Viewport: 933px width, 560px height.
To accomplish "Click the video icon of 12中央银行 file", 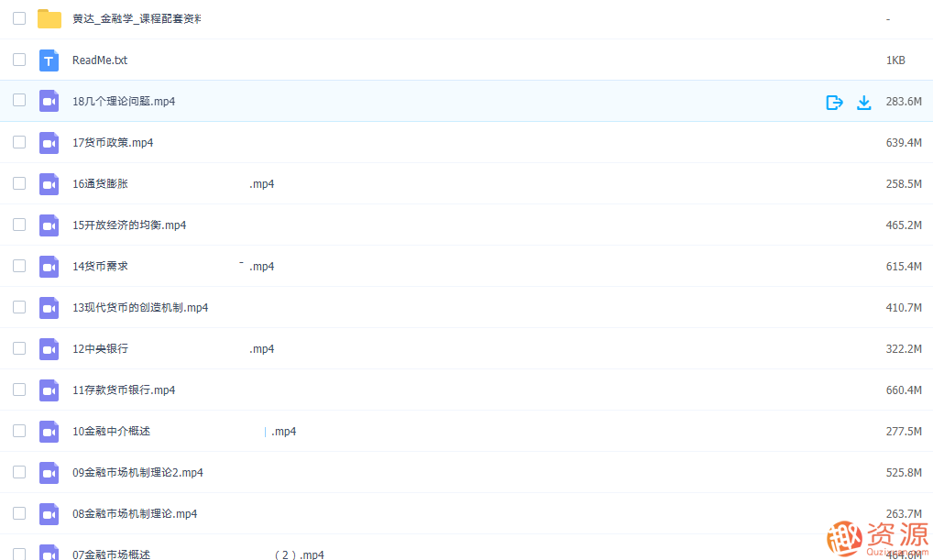I will (49, 348).
